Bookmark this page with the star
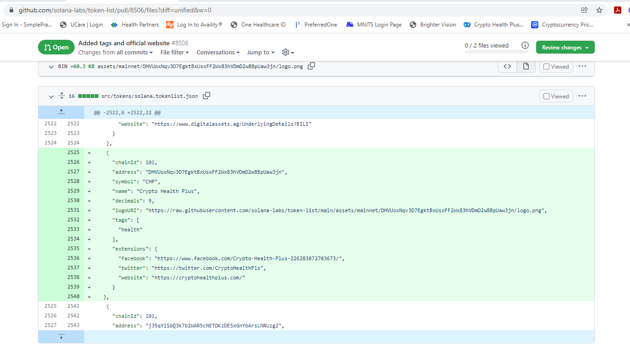This screenshot has height=364, width=630. coord(599,9)
